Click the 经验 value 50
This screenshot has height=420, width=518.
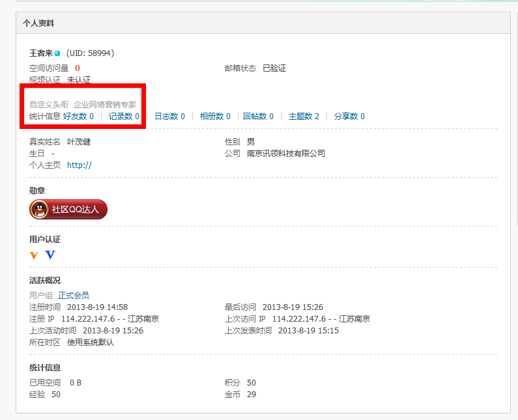point(56,395)
